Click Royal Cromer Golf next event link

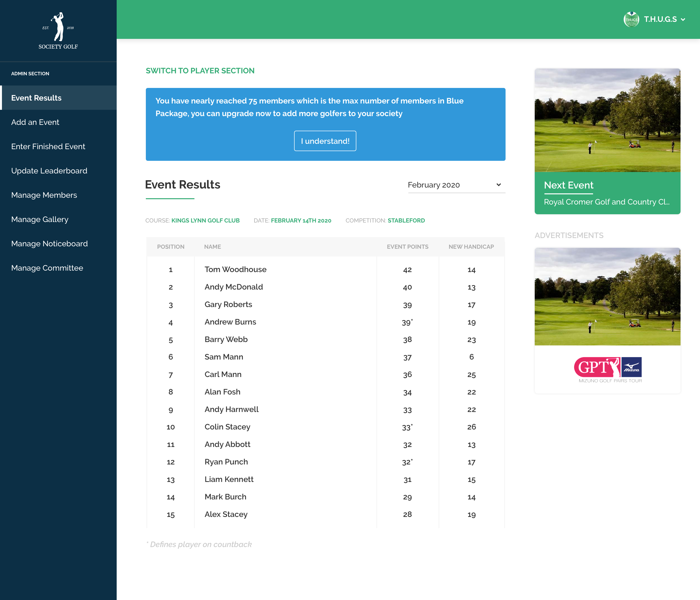click(x=606, y=202)
